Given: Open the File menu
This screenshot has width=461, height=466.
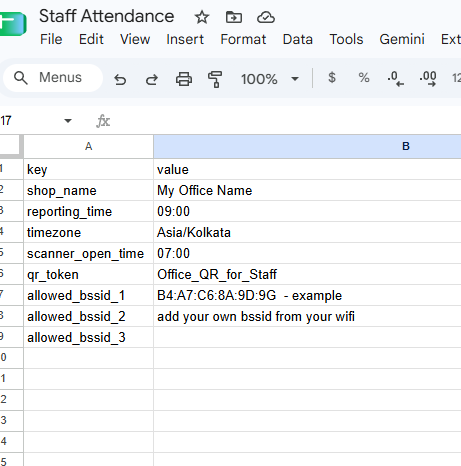Looking at the screenshot, I should click(51, 39).
